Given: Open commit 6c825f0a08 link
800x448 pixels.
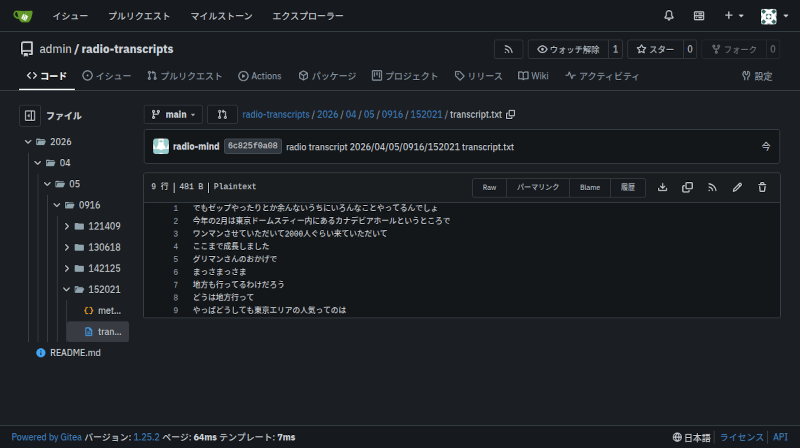Looking at the screenshot, I should tap(253, 146).
